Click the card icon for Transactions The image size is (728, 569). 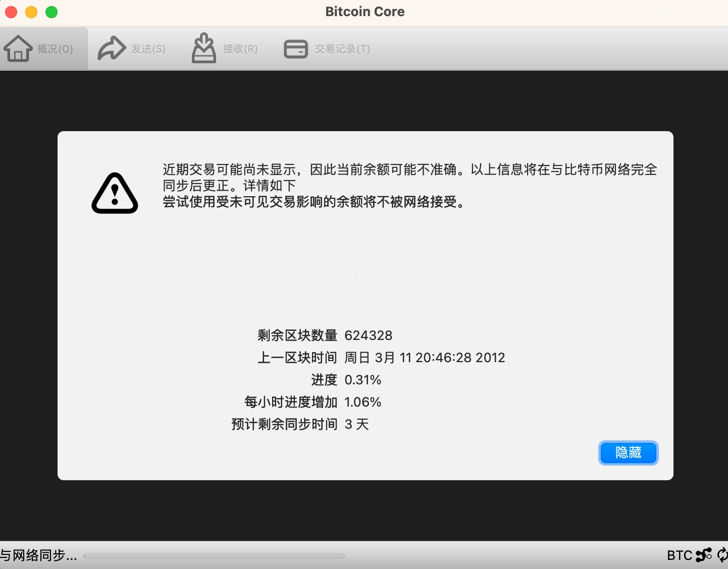point(296,49)
